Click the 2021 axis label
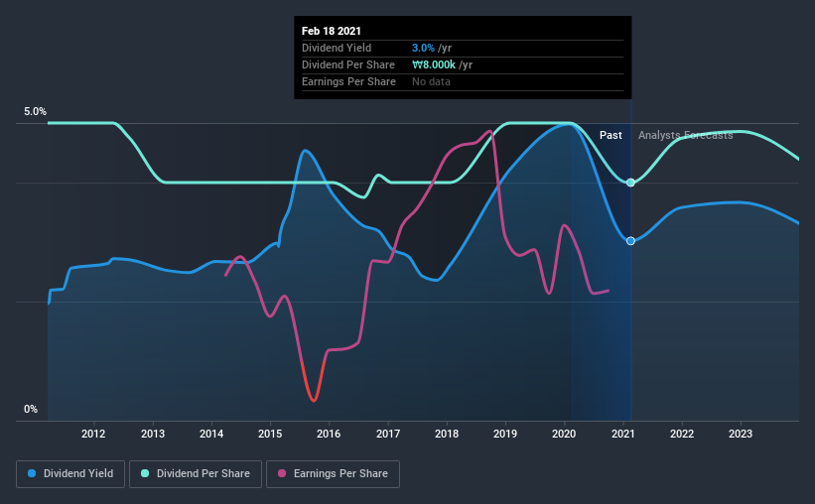The width and height of the screenshot is (815, 504). 623,434
